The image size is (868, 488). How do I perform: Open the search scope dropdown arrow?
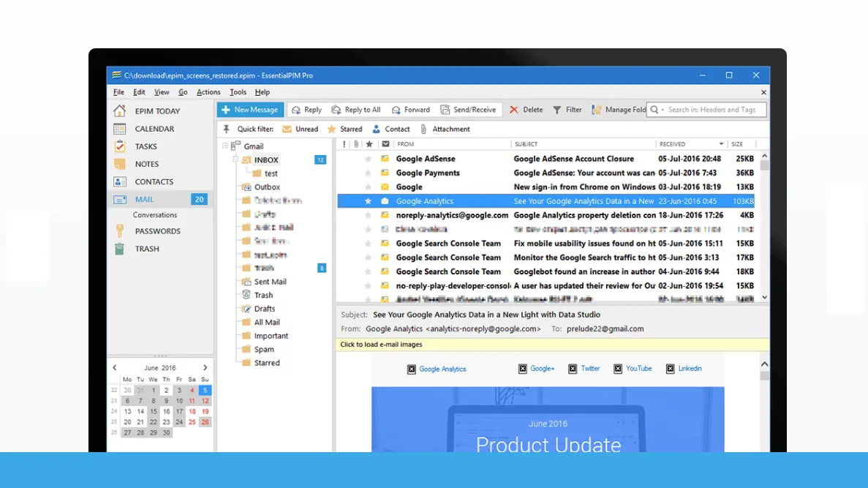pyautogui.click(x=663, y=110)
